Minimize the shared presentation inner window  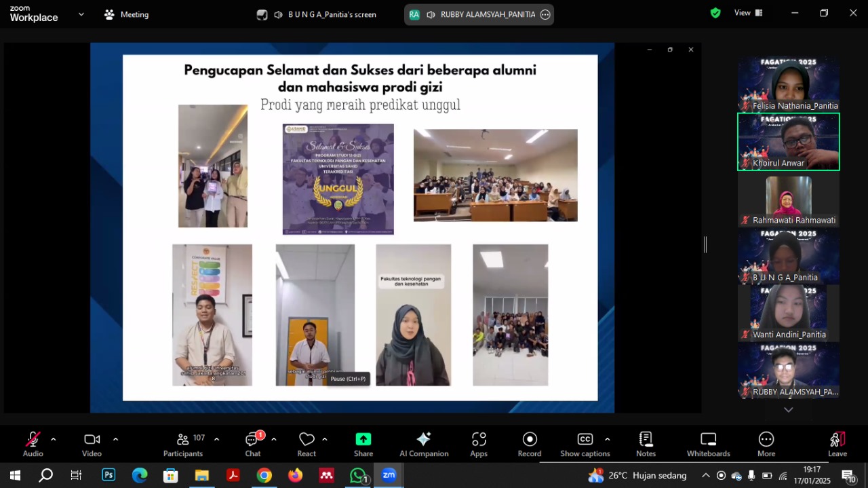pos(649,50)
